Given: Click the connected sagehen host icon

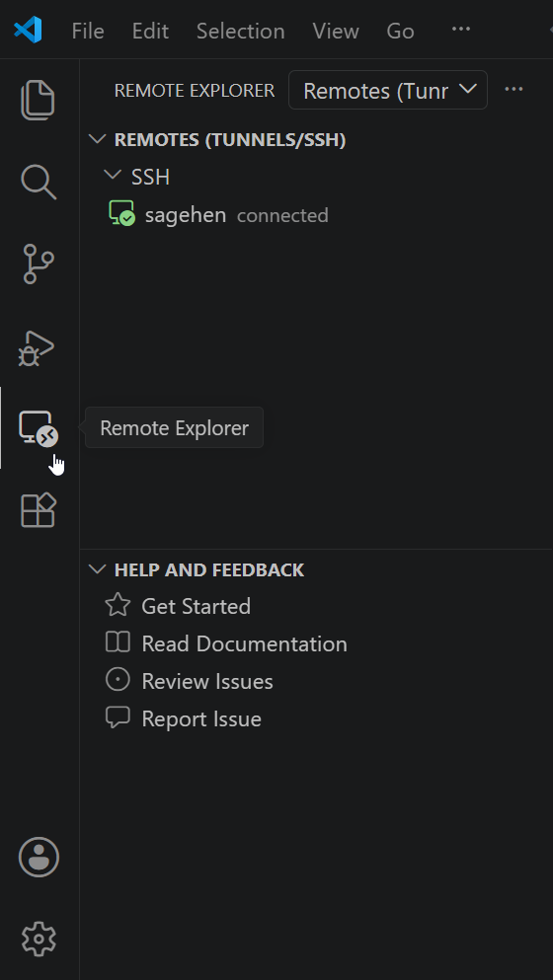Looking at the screenshot, I should [121, 213].
